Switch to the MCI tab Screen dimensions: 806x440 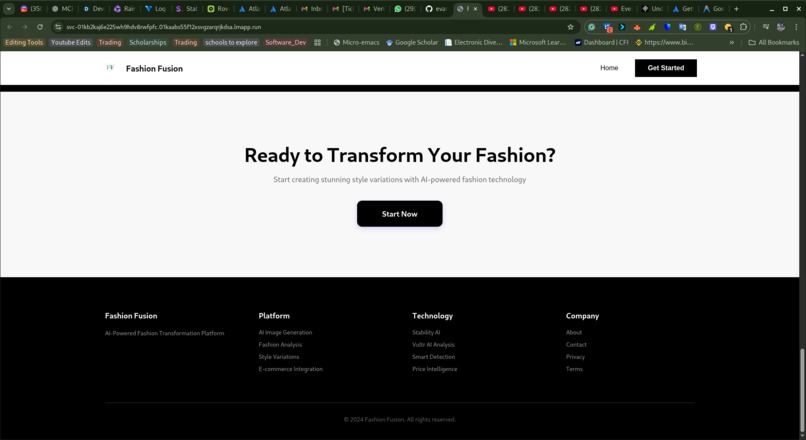click(62, 9)
